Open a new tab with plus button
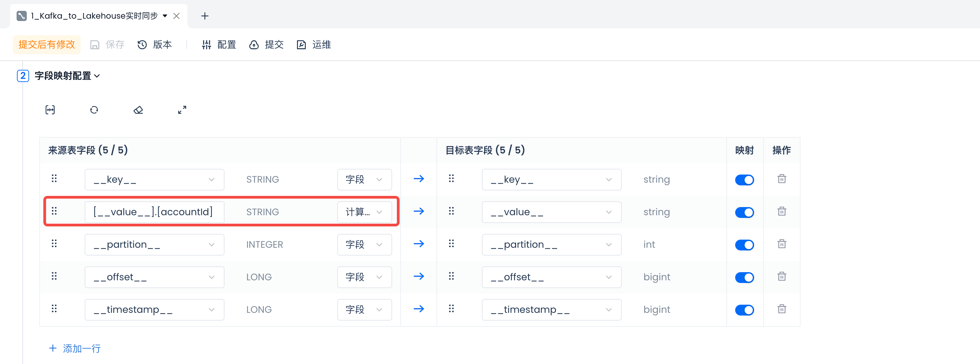This screenshot has width=980, height=364. tap(205, 16)
